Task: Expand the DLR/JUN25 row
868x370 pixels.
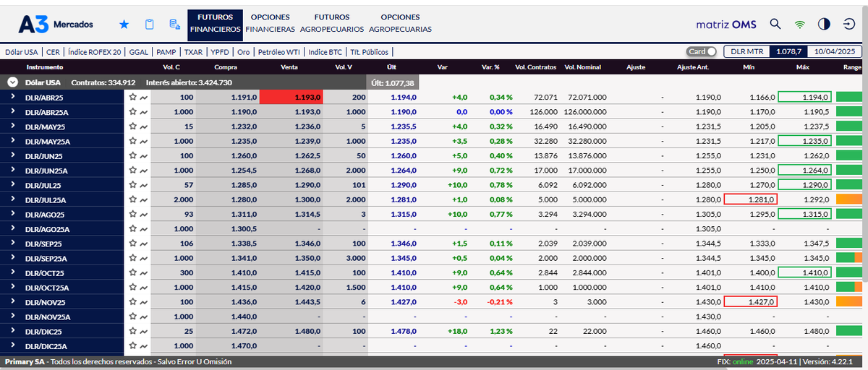Action: click(12, 155)
